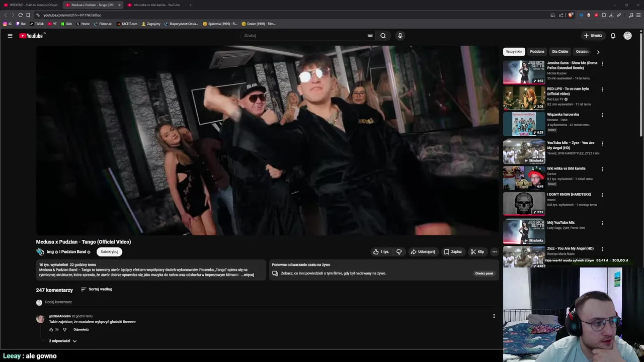Viewport: 644px width, 362px height.
Task: Click Odpowiedz under @xGallAnonim comment
Action: (81, 330)
